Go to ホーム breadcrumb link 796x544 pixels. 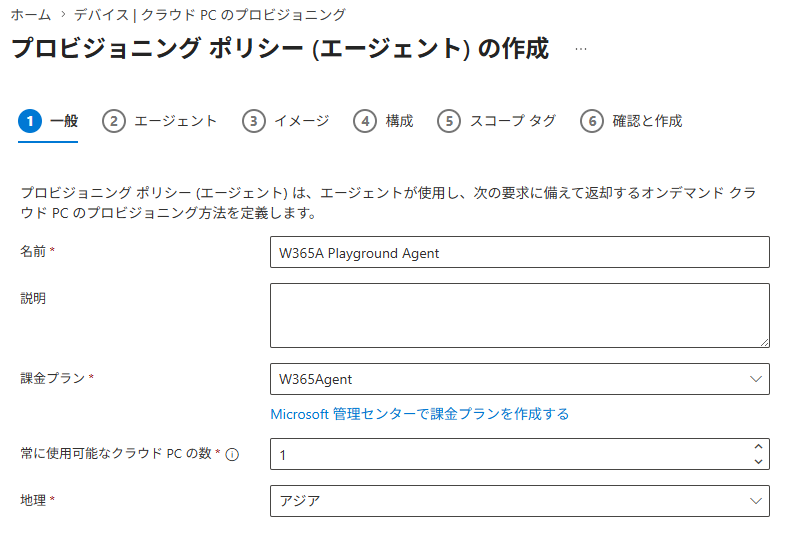[31, 15]
